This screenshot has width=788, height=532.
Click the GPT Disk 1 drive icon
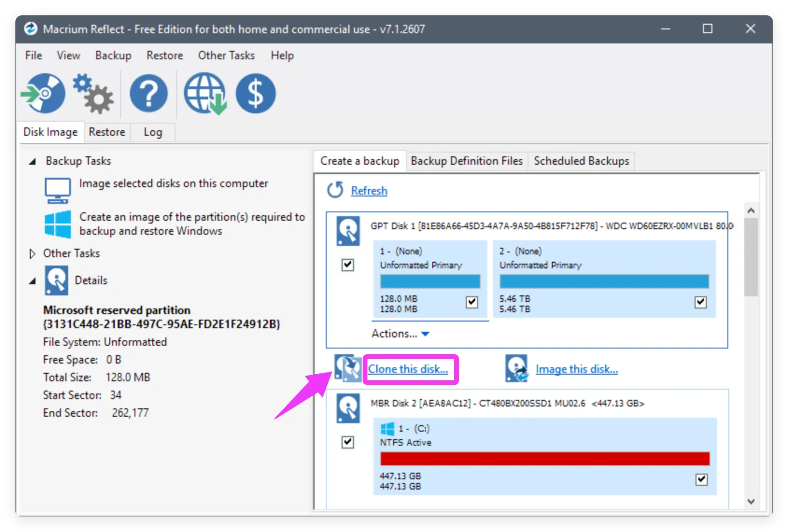[x=348, y=231]
